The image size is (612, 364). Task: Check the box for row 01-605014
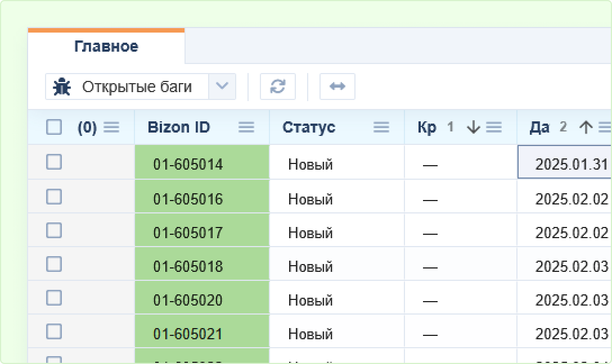[54, 162]
